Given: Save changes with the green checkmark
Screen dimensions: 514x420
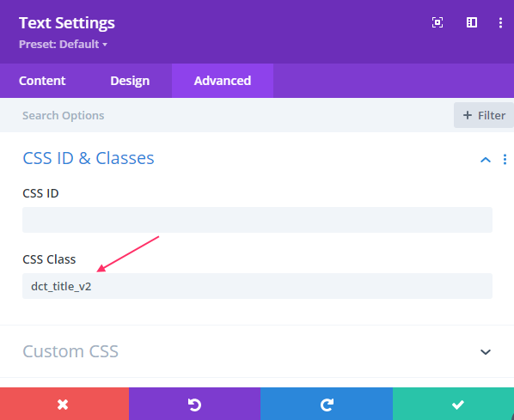Looking at the screenshot, I should click(x=453, y=404).
